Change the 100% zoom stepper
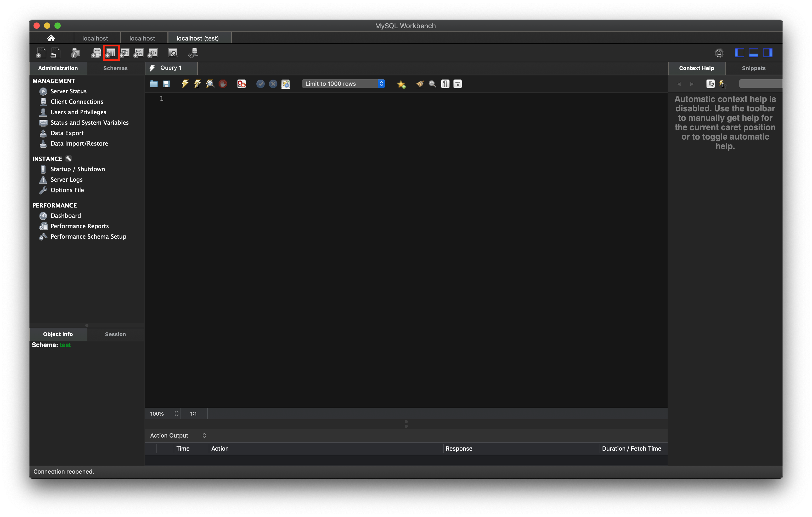 [176, 413]
